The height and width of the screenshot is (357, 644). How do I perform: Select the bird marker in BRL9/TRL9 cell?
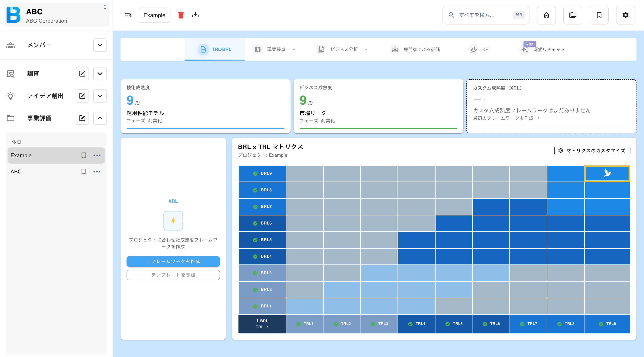click(x=607, y=173)
